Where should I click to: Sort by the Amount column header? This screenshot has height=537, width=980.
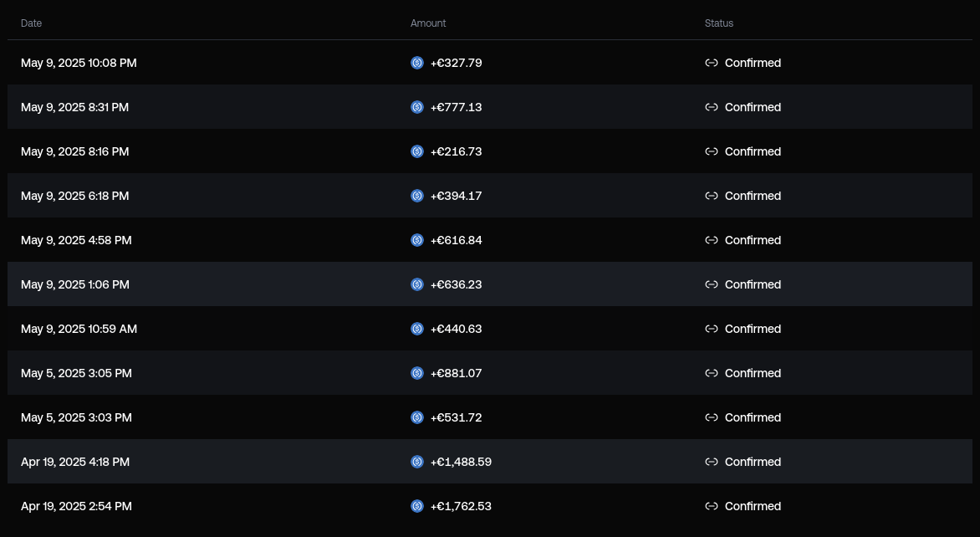[x=428, y=23]
